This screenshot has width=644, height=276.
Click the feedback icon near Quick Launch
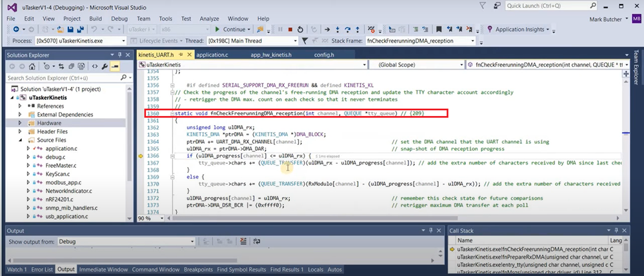(x=498, y=6)
